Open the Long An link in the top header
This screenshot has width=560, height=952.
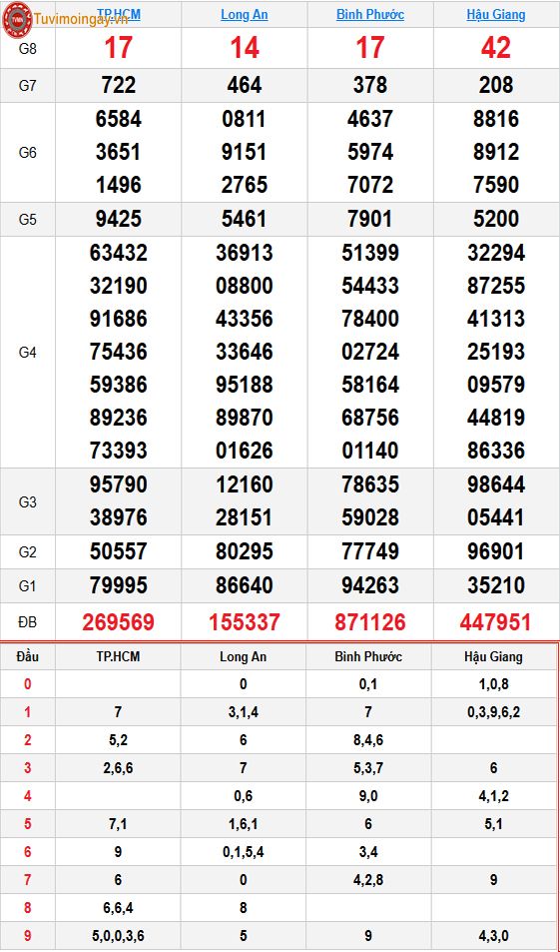tap(244, 14)
